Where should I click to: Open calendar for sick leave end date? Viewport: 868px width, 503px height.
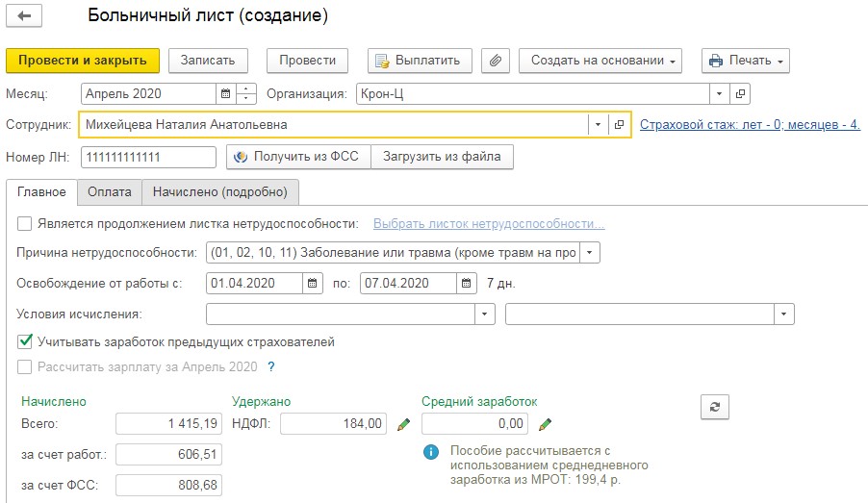[467, 284]
